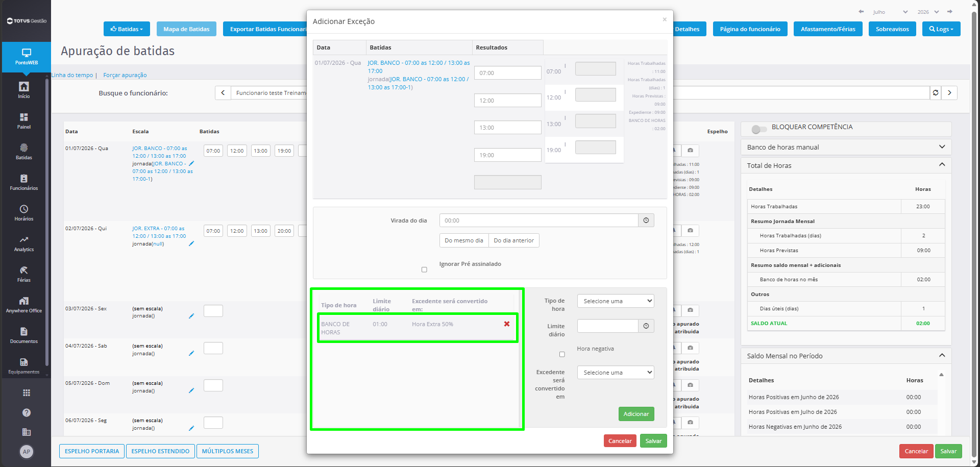
Task: Click the building company icon in sidebar
Action: tap(27, 432)
